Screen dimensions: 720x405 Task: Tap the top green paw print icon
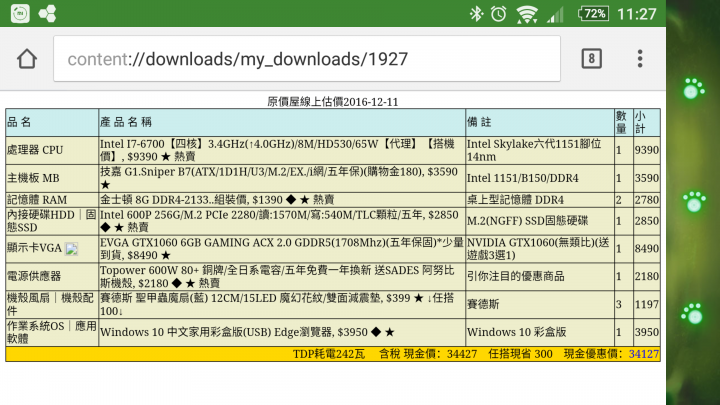(x=693, y=89)
